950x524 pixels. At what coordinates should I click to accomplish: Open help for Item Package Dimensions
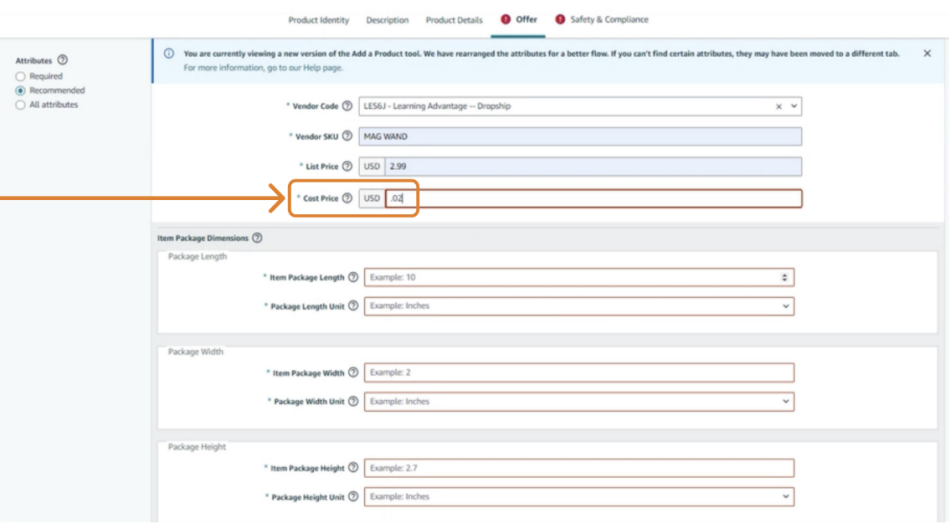click(x=257, y=238)
